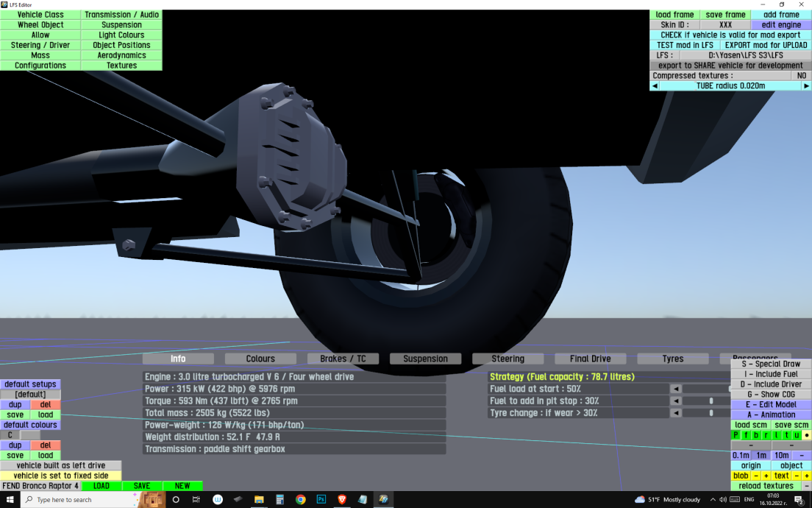812x508 pixels.
Task: Open Transmission / Audio menu
Action: point(121,15)
